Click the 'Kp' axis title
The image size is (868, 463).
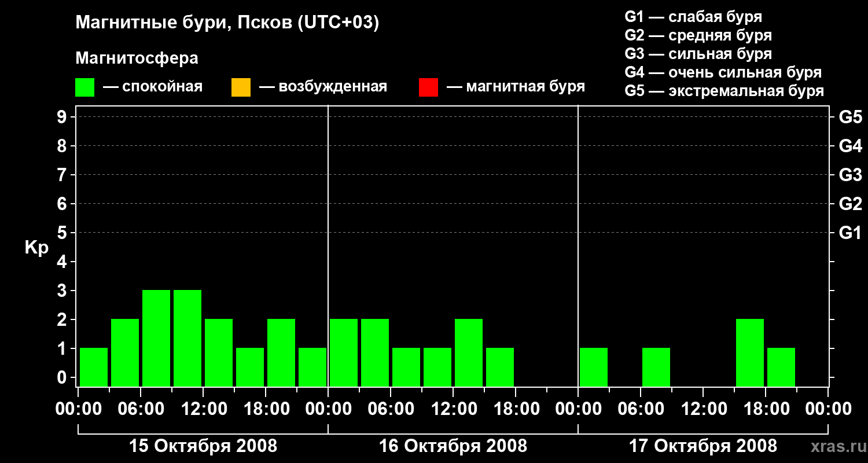[x=36, y=248]
